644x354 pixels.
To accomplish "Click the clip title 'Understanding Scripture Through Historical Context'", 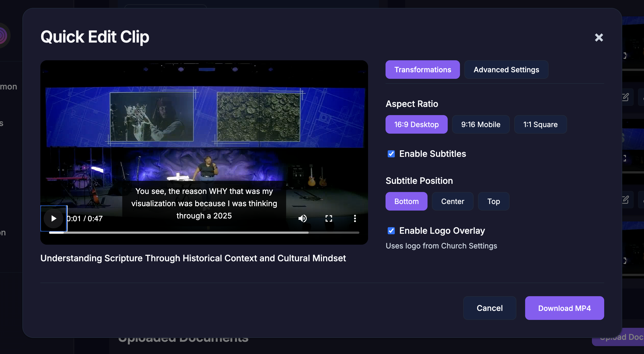I will 193,258.
